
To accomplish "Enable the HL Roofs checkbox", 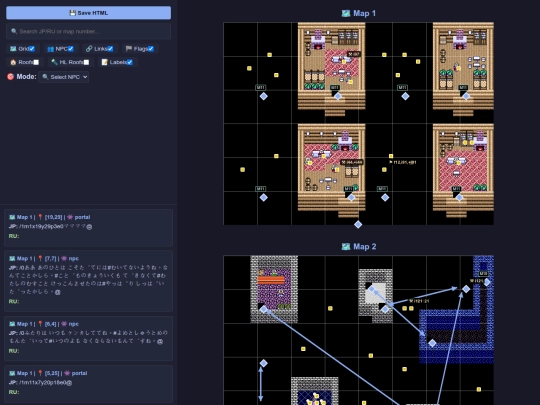I will pos(86,62).
